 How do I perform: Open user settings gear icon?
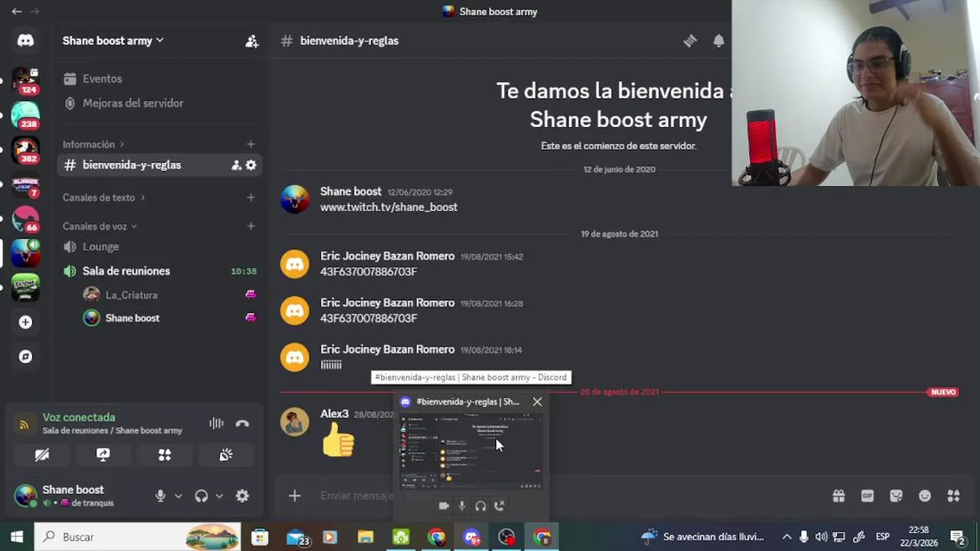pos(243,496)
